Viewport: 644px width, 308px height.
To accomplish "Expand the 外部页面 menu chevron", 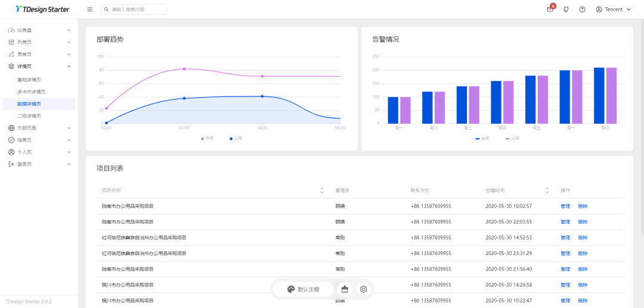I will point(69,128).
